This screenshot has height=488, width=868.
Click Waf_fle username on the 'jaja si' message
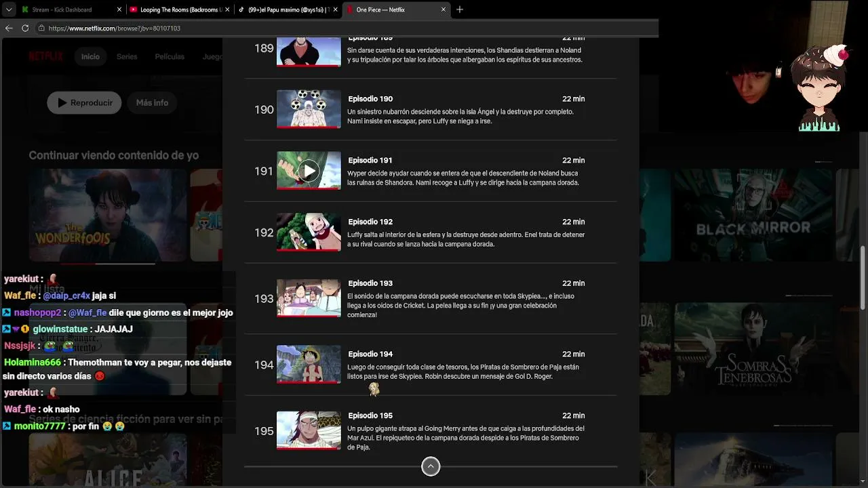pyautogui.click(x=20, y=296)
